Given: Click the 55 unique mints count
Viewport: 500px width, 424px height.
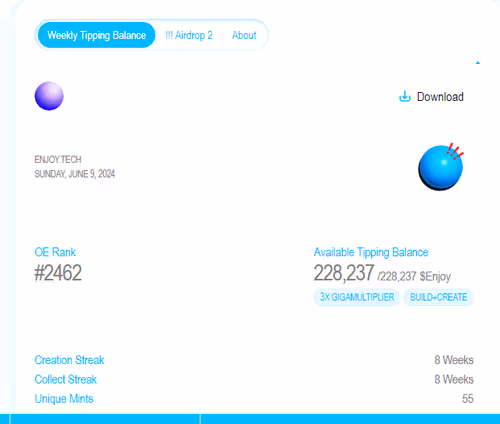Looking at the screenshot, I should click(x=468, y=399).
